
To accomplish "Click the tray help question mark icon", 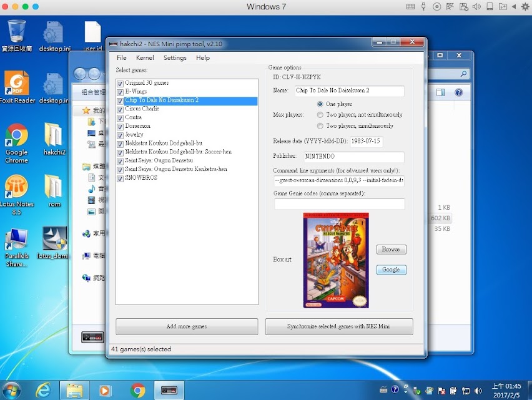I will [395, 389].
